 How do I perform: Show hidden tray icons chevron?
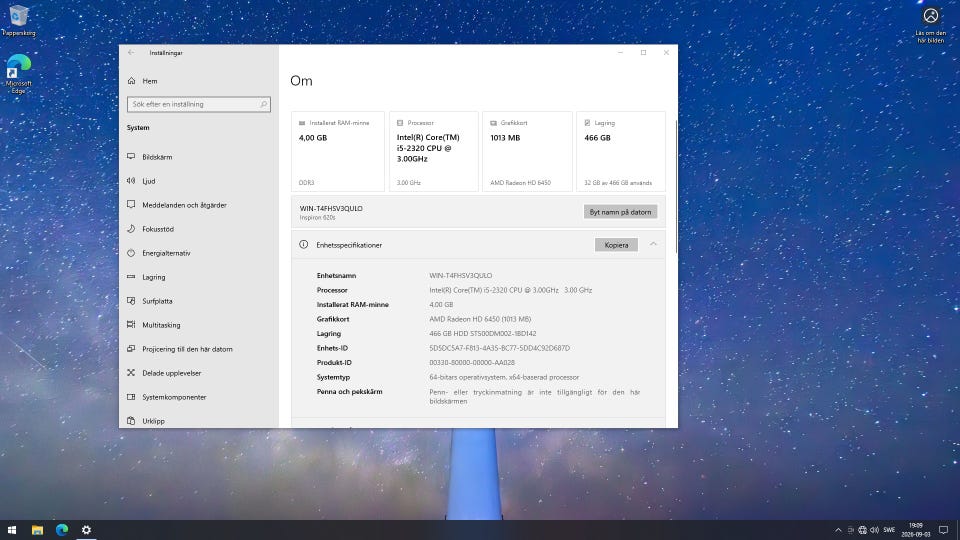pyautogui.click(x=838, y=530)
